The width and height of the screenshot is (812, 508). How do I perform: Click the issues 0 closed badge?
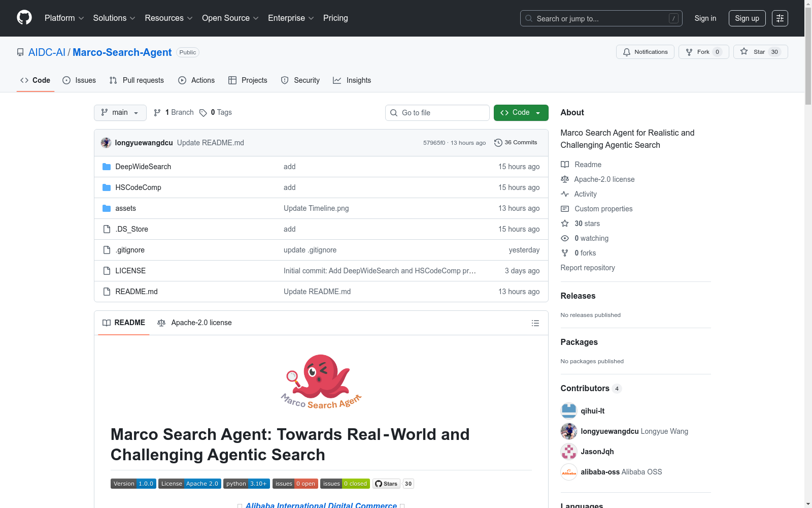pos(345,484)
